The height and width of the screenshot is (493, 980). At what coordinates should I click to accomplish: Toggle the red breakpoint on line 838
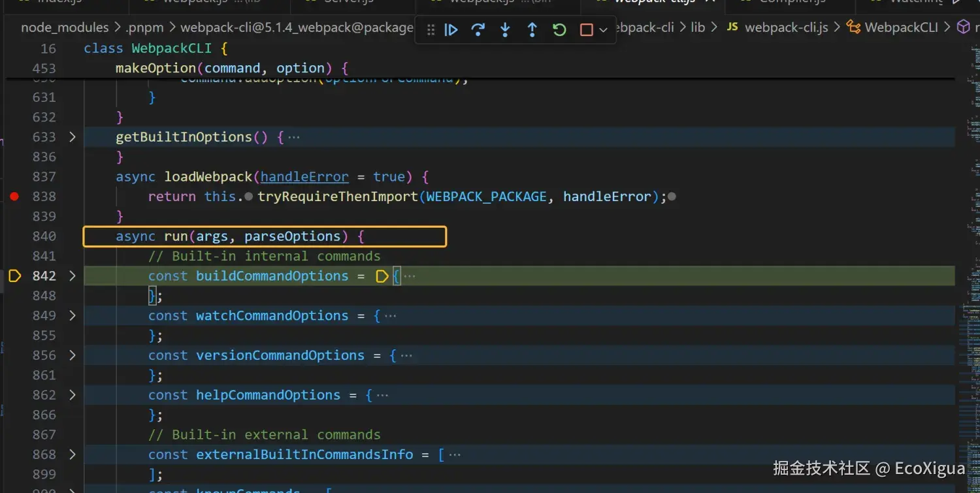(x=14, y=197)
